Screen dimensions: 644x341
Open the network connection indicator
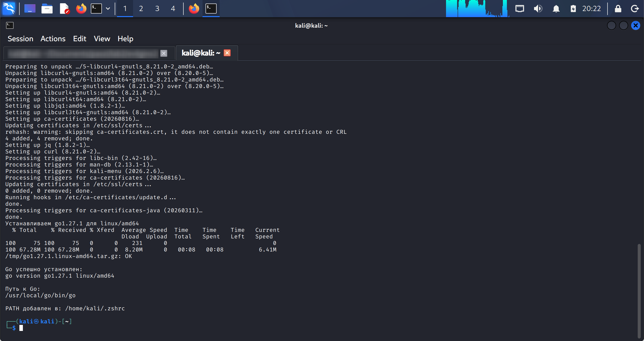519,9
